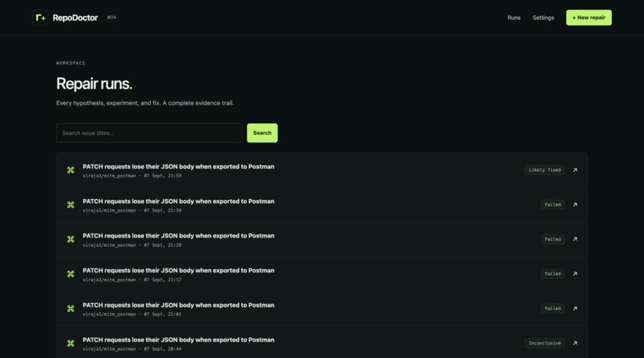Click the repo text with 07 Sept, 21:39
Viewport: 644px width, 358px height.
[x=132, y=210]
